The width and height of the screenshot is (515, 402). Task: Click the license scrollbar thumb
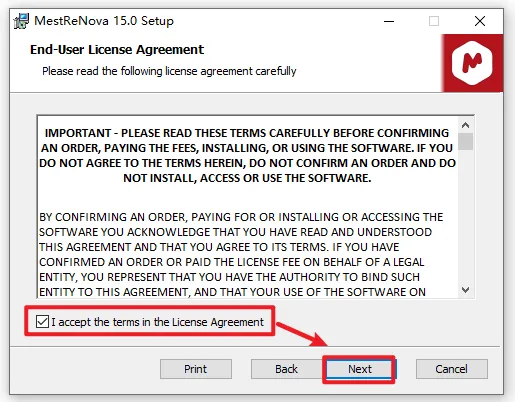(x=466, y=141)
